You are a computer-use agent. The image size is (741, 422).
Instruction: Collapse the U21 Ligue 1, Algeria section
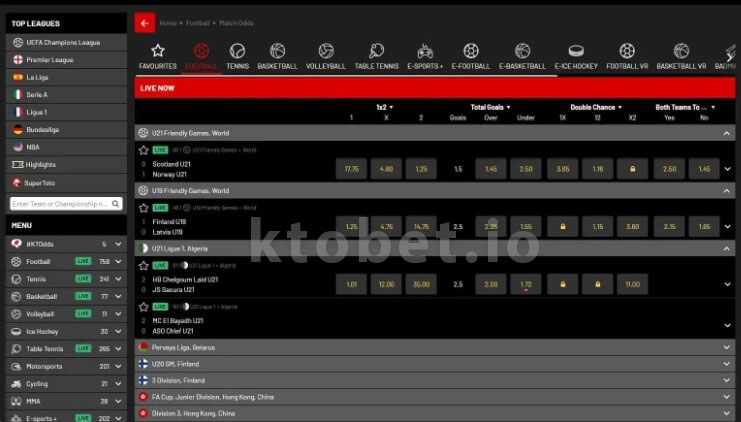click(x=726, y=249)
